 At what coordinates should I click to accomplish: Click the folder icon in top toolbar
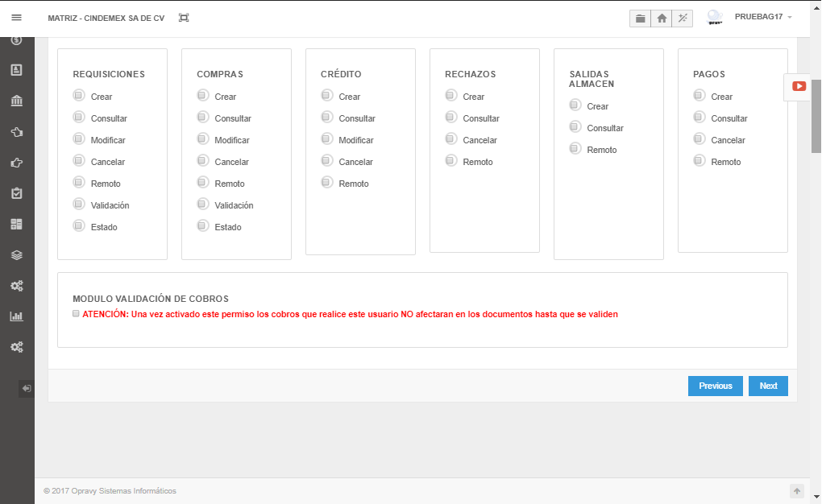pyautogui.click(x=640, y=19)
